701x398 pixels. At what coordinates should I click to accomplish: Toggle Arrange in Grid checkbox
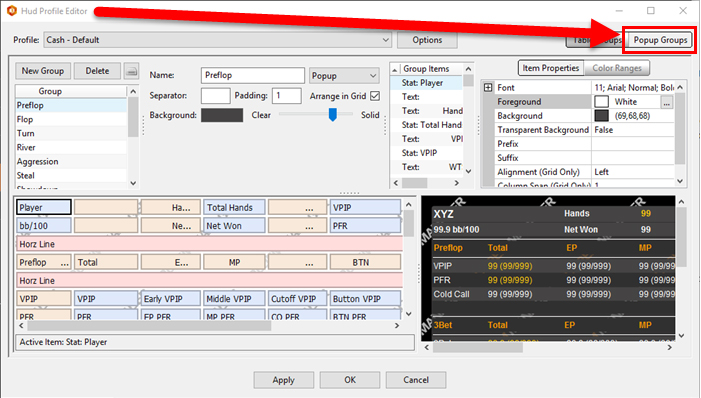pyautogui.click(x=375, y=96)
